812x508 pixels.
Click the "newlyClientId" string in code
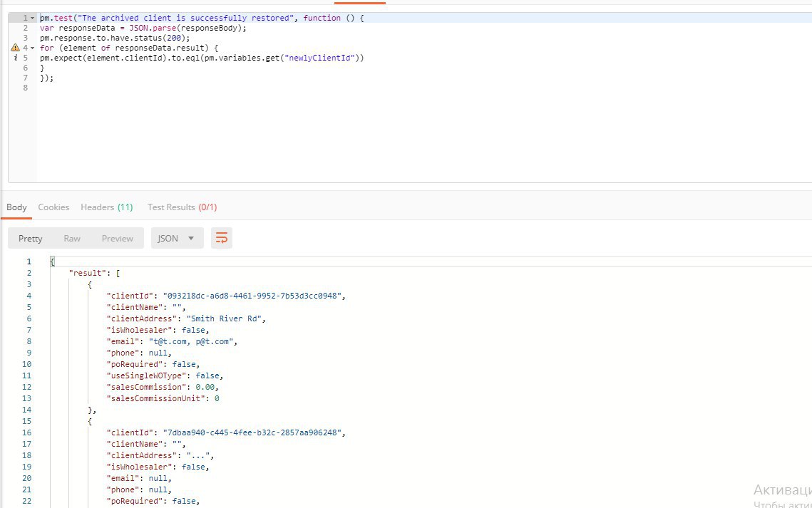(319, 58)
